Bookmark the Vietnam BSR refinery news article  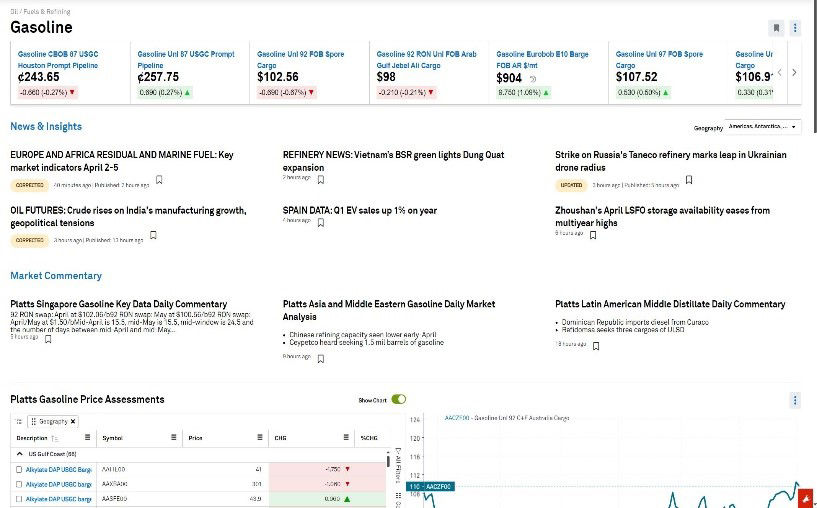pyautogui.click(x=320, y=180)
